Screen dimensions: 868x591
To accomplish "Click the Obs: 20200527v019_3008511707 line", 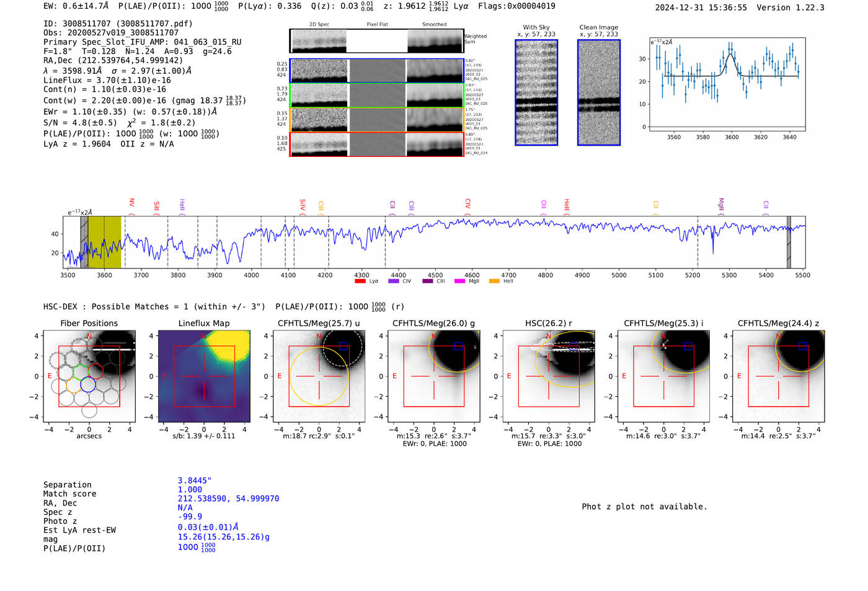I will [x=111, y=32].
